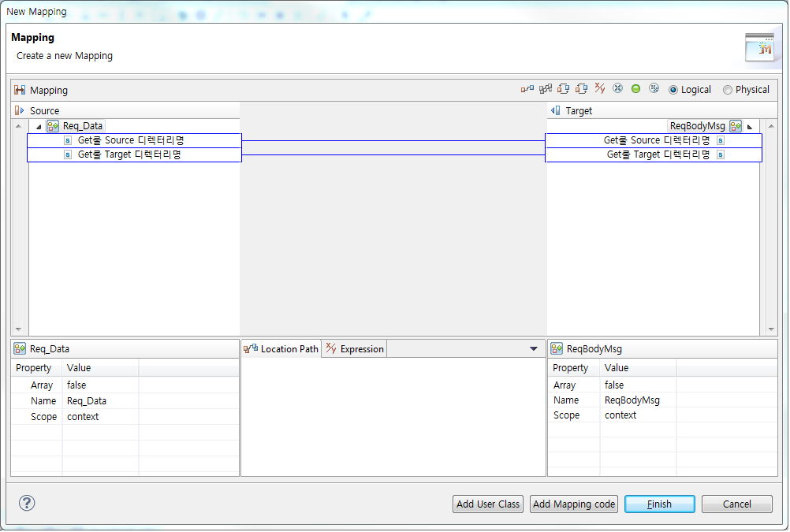The height and width of the screenshot is (532, 790).
Task: Click the arrow expander beside ReqBodyMsg
Action: 749,125
